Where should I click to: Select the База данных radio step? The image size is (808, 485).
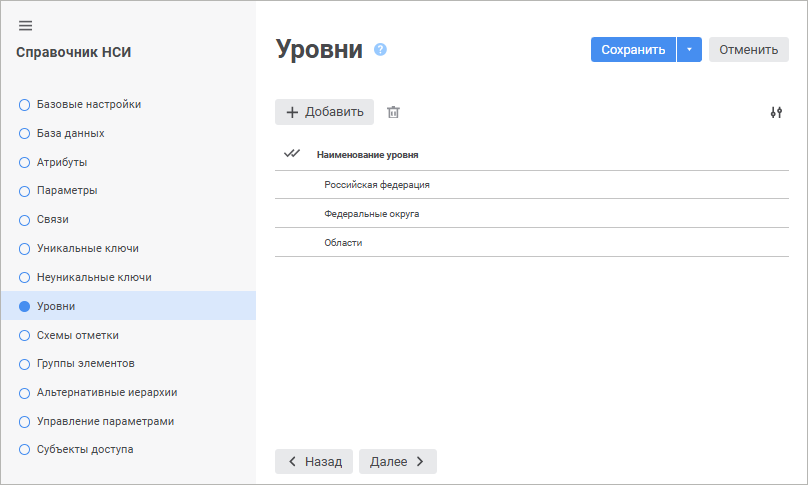[x=24, y=133]
